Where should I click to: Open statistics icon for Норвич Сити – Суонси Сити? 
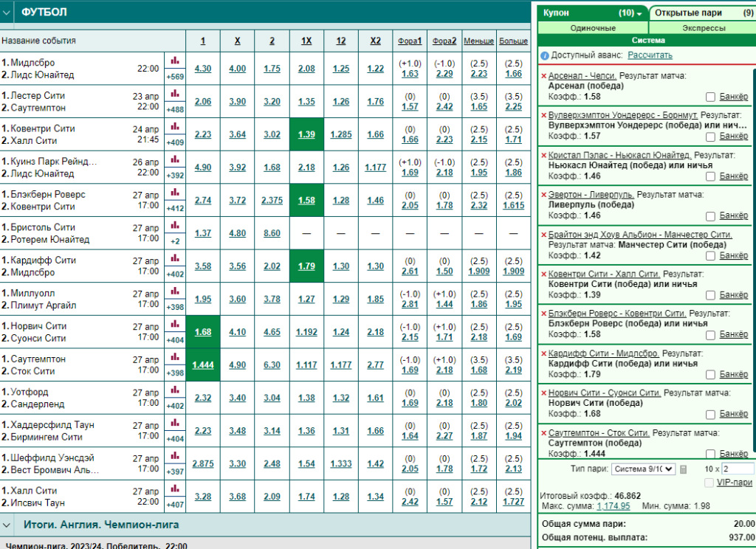(x=174, y=324)
